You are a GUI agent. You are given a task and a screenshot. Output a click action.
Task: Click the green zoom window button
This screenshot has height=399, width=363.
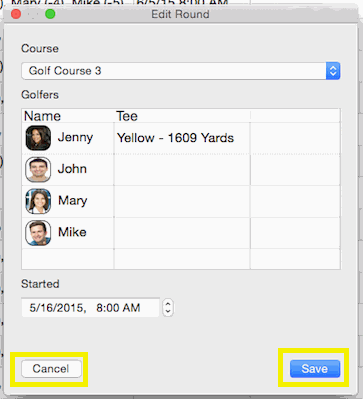(x=50, y=14)
